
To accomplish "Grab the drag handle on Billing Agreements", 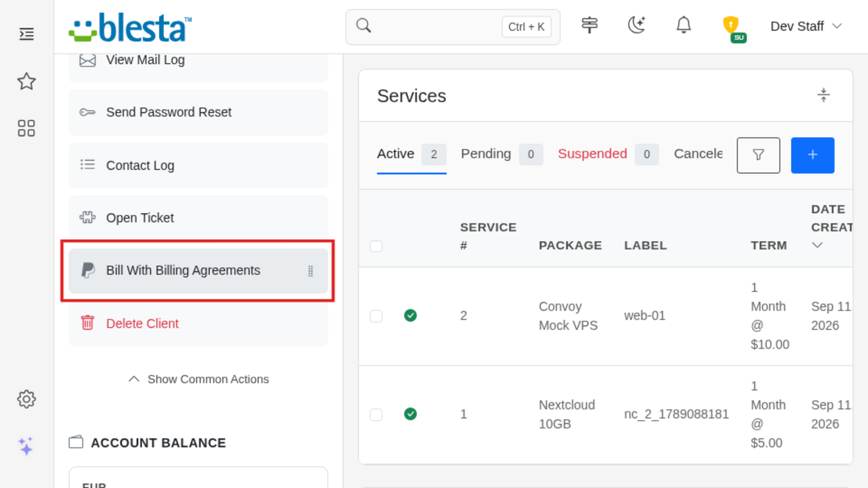I will point(311,271).
